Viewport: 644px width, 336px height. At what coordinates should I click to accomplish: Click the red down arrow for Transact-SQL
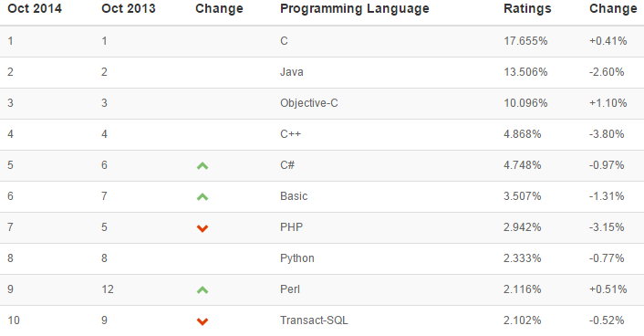pos(203,321)
